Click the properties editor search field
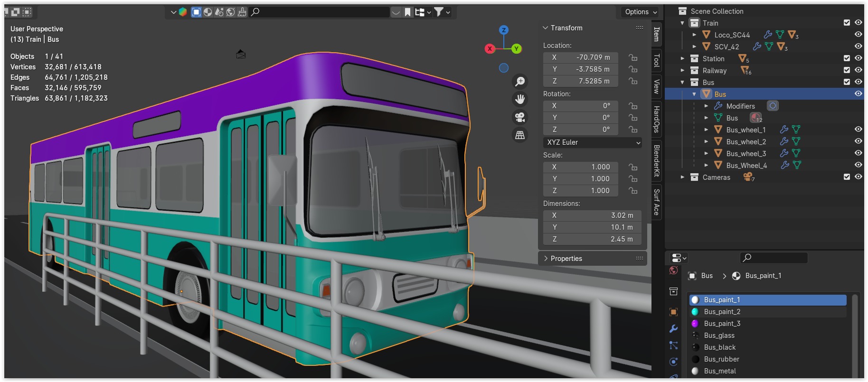 coord(774,258)
